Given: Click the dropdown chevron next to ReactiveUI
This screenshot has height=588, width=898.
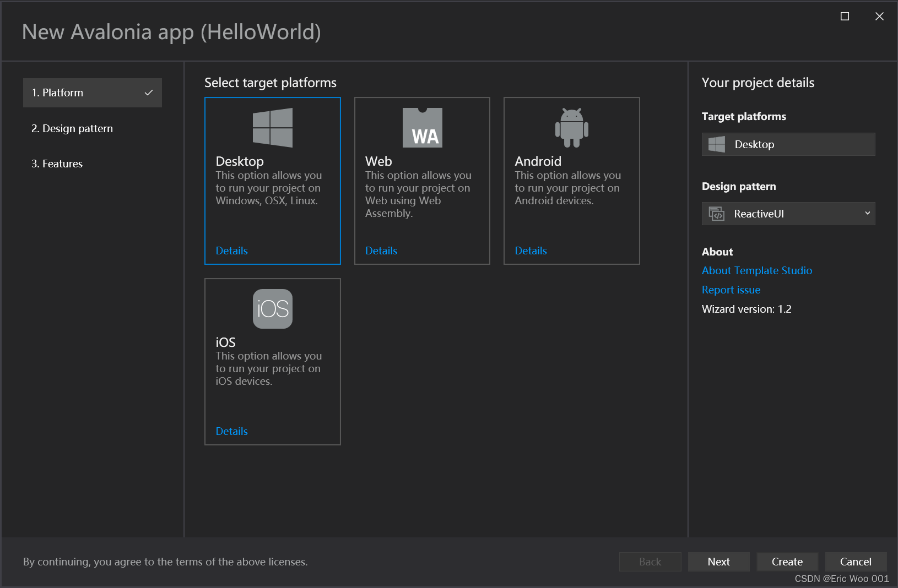Looking at the screenshot, I should tap(868, 214).
